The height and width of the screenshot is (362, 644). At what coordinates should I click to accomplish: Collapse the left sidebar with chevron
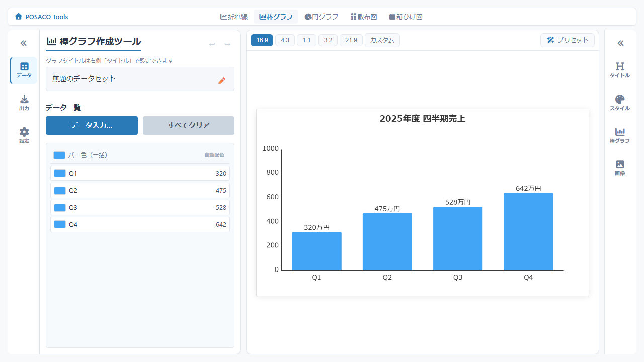click(23, 43)
